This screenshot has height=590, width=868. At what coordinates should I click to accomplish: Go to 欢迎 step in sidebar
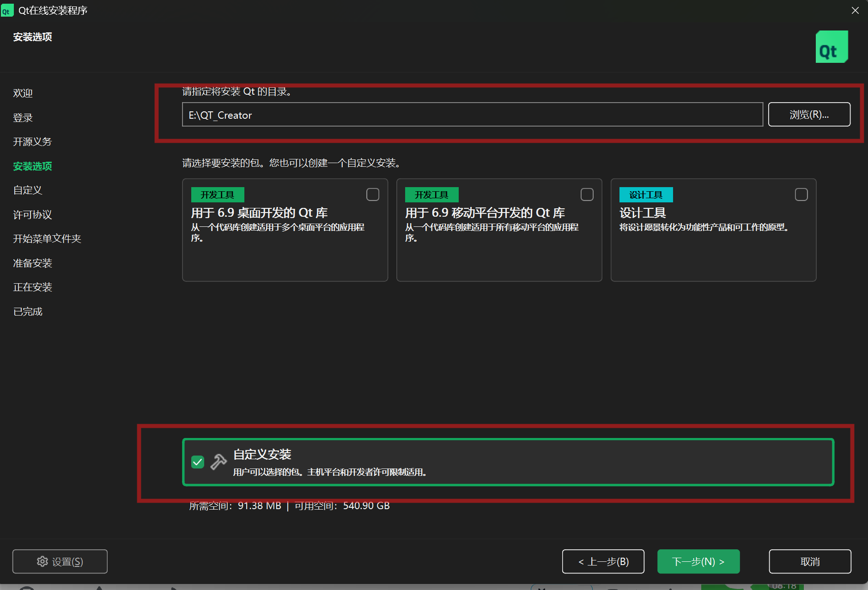click(23, 93)
